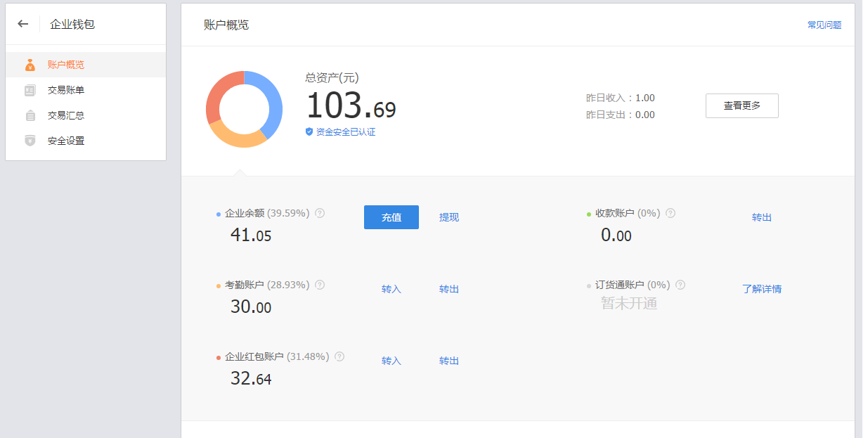Viewport: 868px width, 438px height.
Task: Click the 交易账单 sidebar icon
Action: 30,90
